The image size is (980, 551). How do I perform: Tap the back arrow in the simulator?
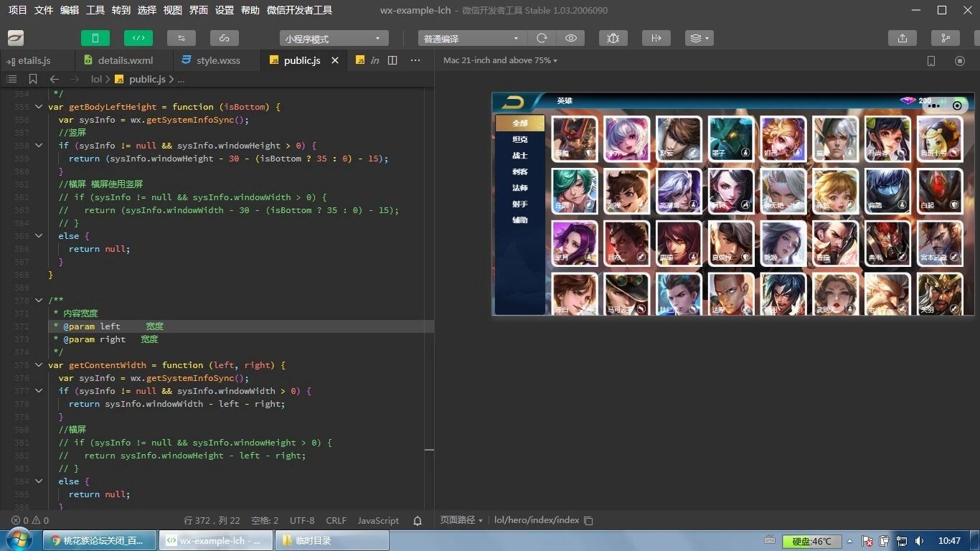click(x=513, y=101)
